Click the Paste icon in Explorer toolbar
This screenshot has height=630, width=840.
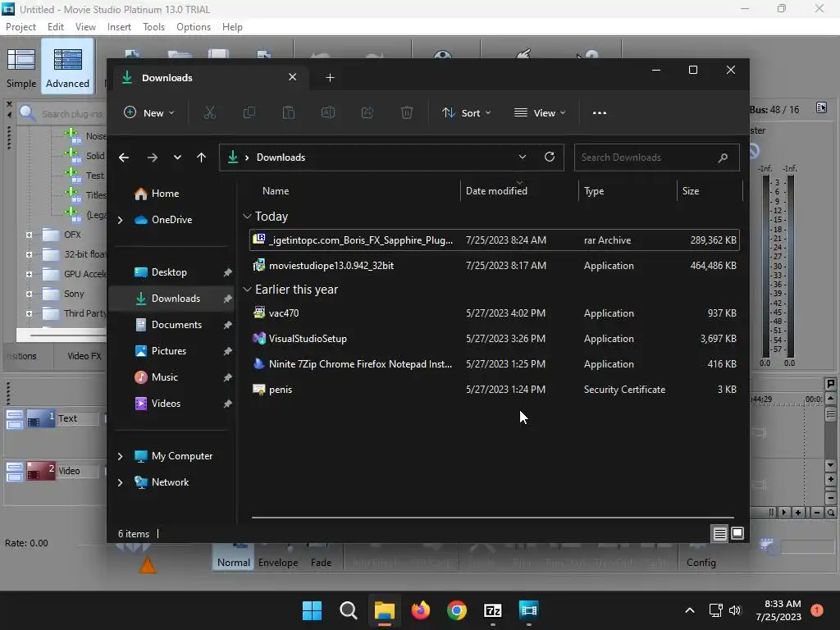tap(289, 112)
